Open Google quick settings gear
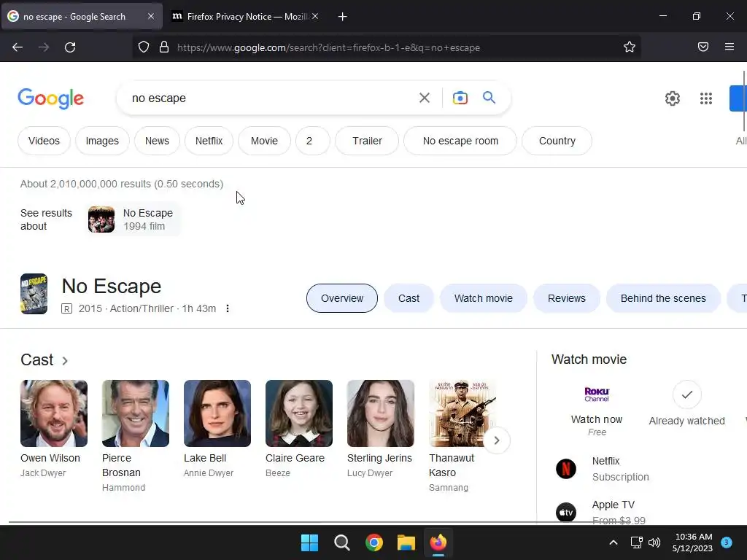 (672, 98)
